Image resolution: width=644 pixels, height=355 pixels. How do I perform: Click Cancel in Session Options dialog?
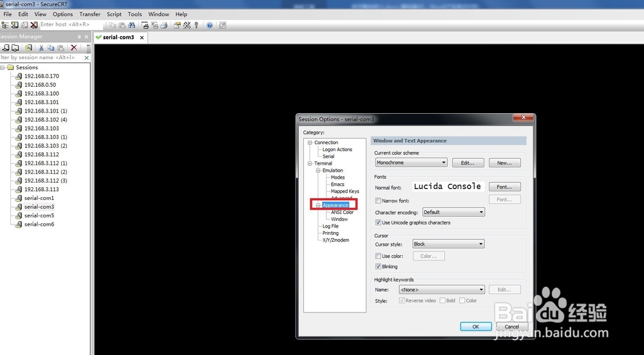tap(512, 327)
